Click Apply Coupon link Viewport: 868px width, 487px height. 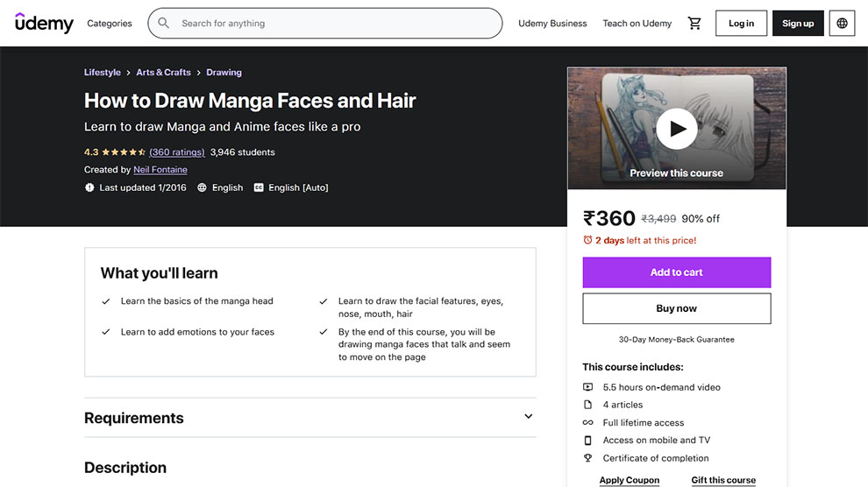(x=630, y=480)
